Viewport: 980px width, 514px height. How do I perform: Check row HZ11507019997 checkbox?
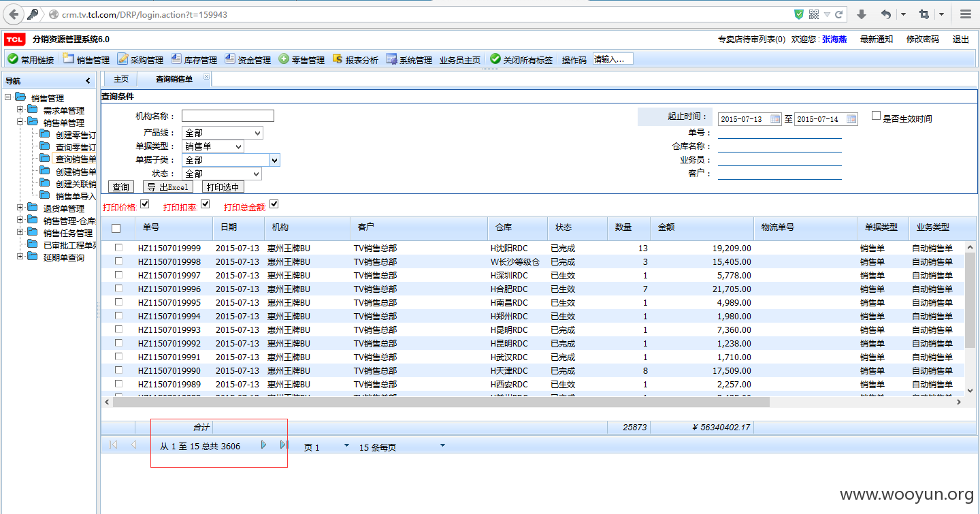(118, 275)
